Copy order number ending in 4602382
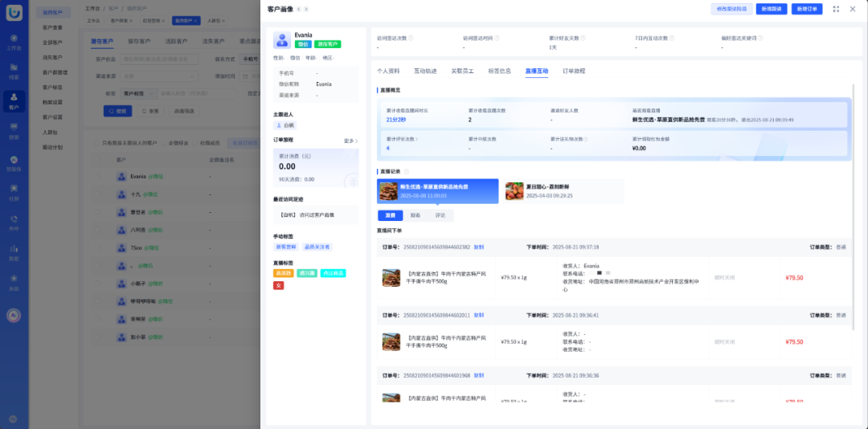 479,247
